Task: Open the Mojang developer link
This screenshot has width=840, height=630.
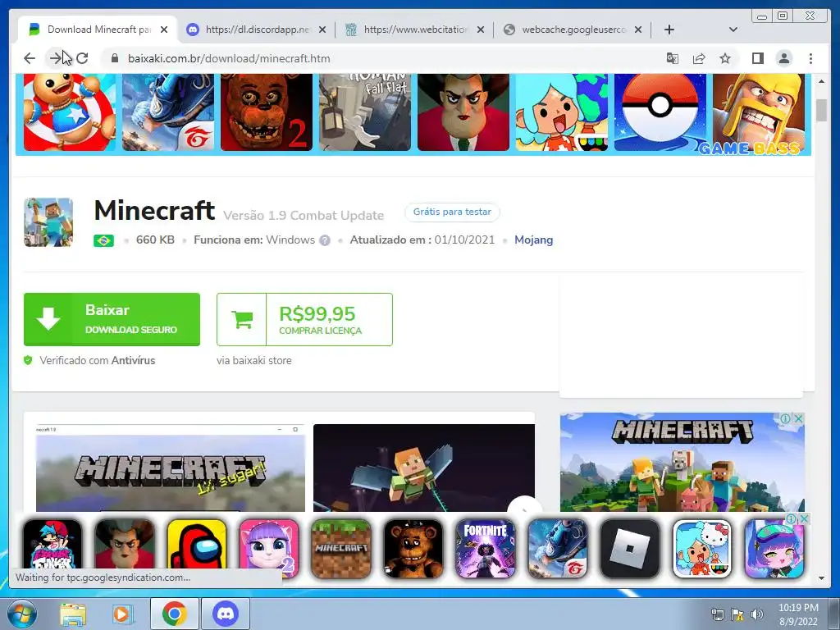Action: tap(533, 240)
